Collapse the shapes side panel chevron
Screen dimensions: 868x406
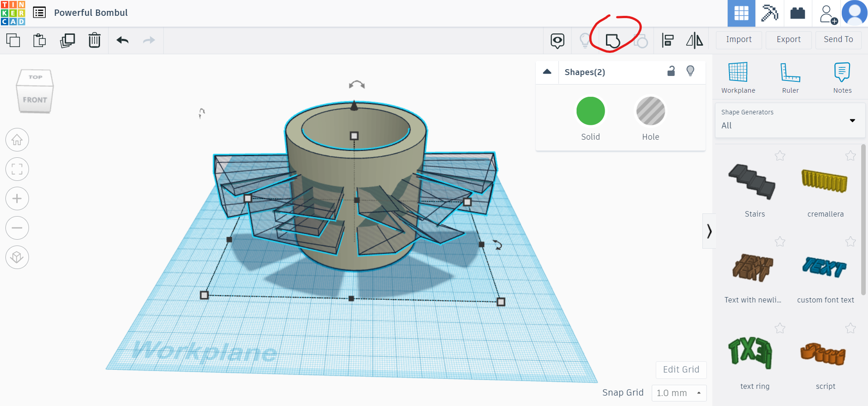(x=709, y=231)
